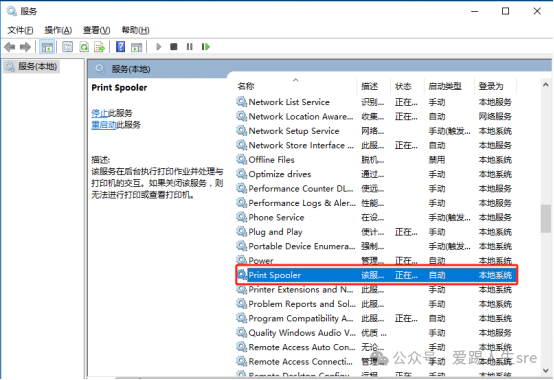Screen dimensions: 554x380
Task: Select the Performance Logs & Aler... service
Action: pos(302,203)
